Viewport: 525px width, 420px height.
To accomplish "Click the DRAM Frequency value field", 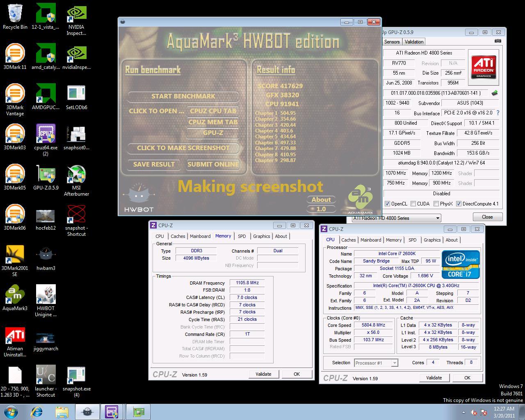I will (247, 283).
